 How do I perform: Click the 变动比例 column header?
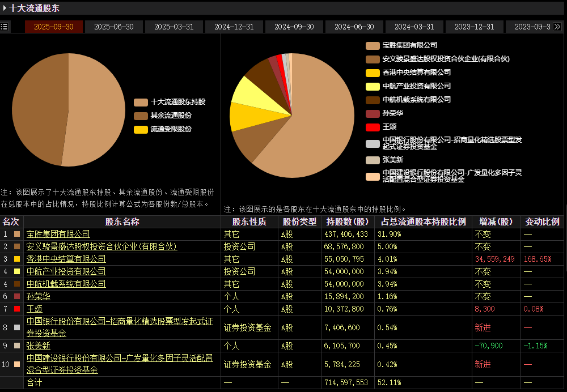click(542, 221)
